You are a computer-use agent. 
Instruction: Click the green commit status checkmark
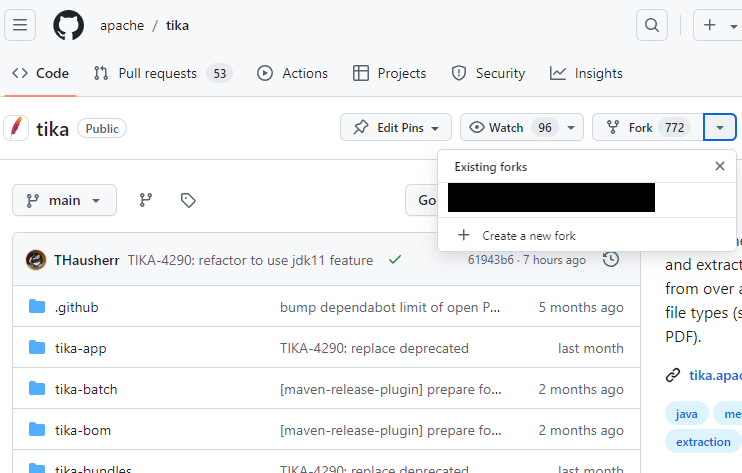click(x=395, y=259)
